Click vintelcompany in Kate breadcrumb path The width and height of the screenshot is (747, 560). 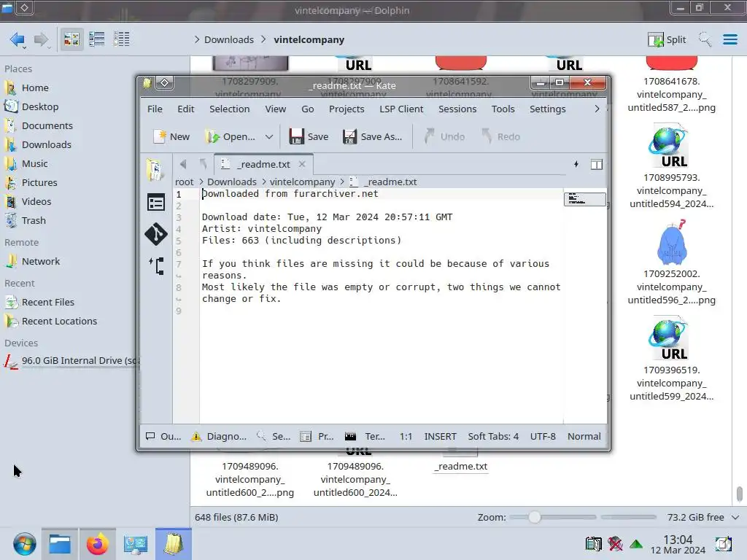click(x=303, y=182)
